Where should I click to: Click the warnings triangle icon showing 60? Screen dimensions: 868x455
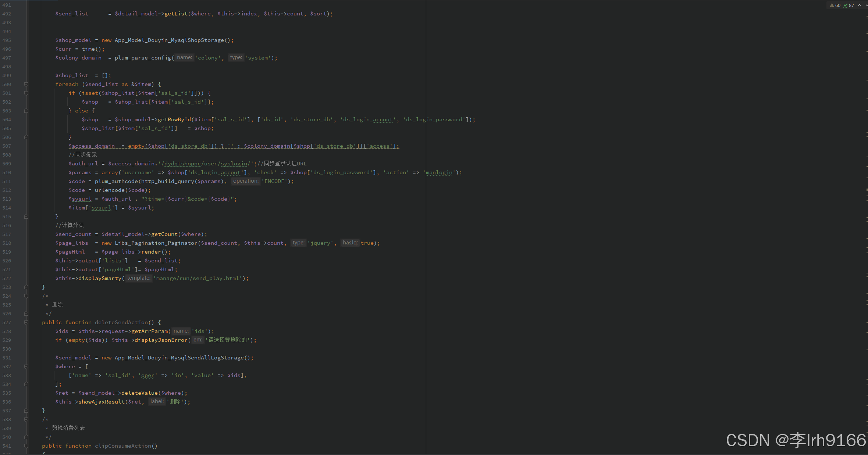tap(832, 5)
